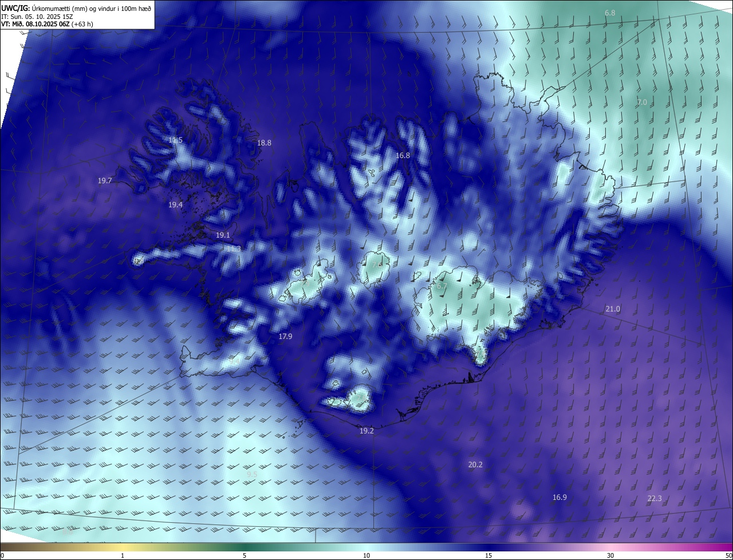Click the value label 6.8
Image resolution: width=733 pixels, height=560 pixels.
[x=610, y=13]
